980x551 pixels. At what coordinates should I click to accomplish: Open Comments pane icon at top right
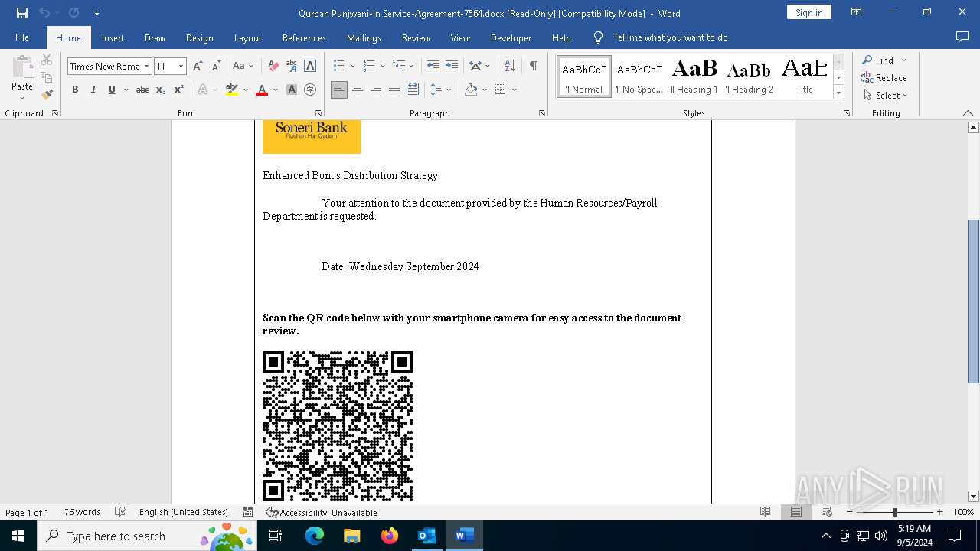[x=962, y=37]
